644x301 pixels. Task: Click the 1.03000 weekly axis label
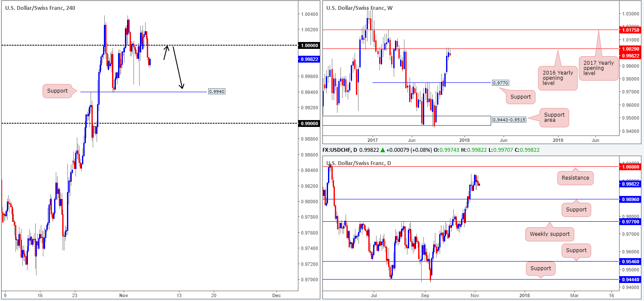coord(631,14)
